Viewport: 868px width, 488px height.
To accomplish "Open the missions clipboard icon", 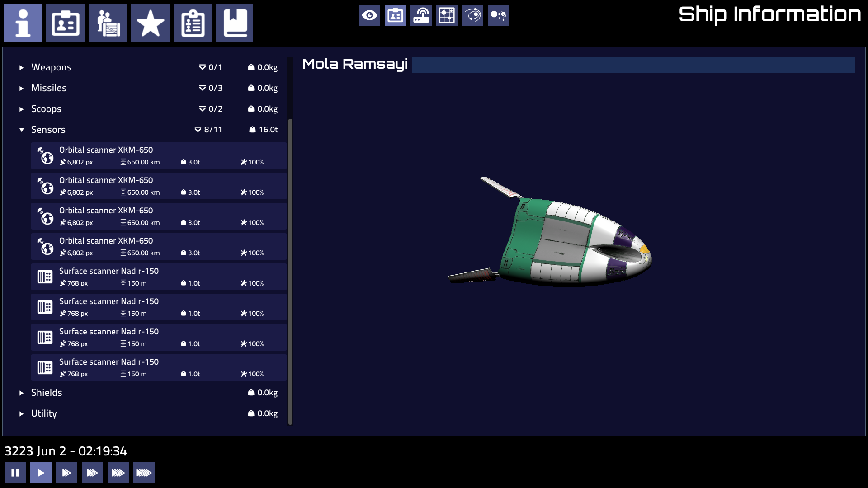I will coord(193,23).
